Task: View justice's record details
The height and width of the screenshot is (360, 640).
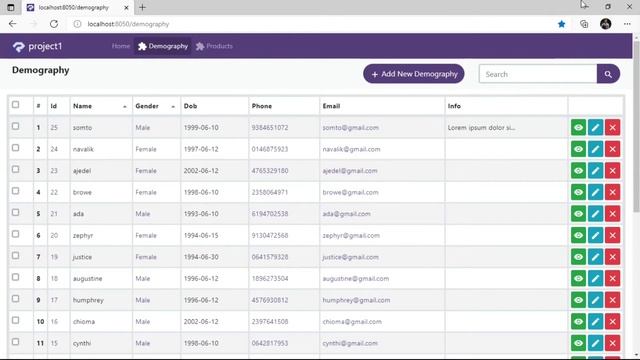Action: [x=578, y=257]
